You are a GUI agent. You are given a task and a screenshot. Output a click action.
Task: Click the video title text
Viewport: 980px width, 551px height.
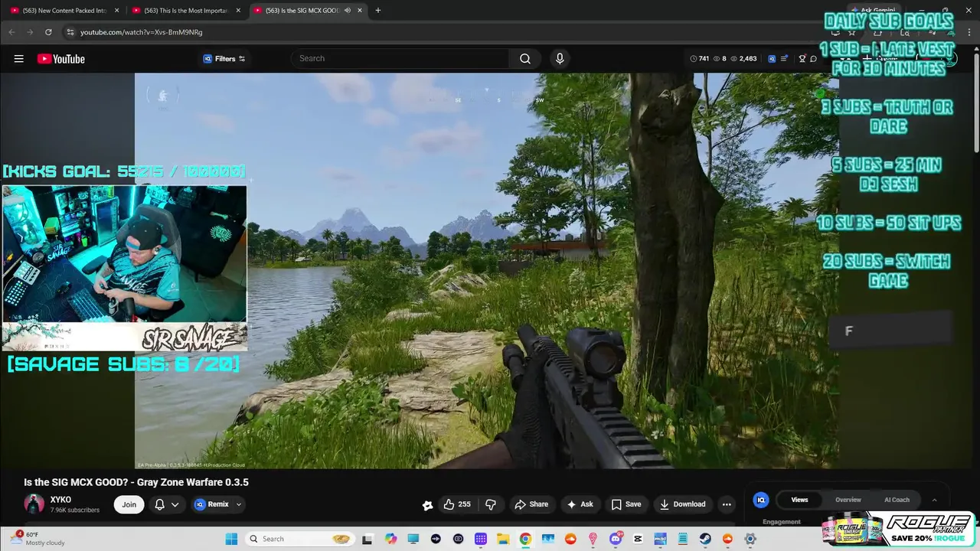click(x=136, y=482)
